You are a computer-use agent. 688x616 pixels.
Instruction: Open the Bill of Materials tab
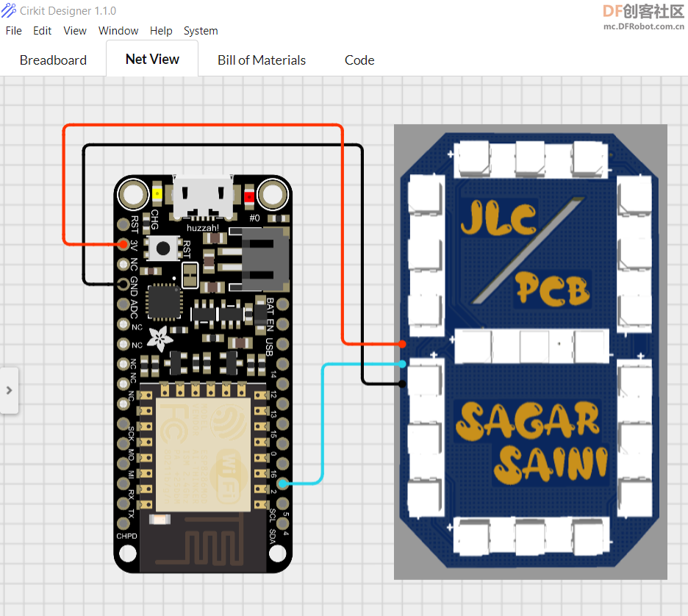click(262, 60)
